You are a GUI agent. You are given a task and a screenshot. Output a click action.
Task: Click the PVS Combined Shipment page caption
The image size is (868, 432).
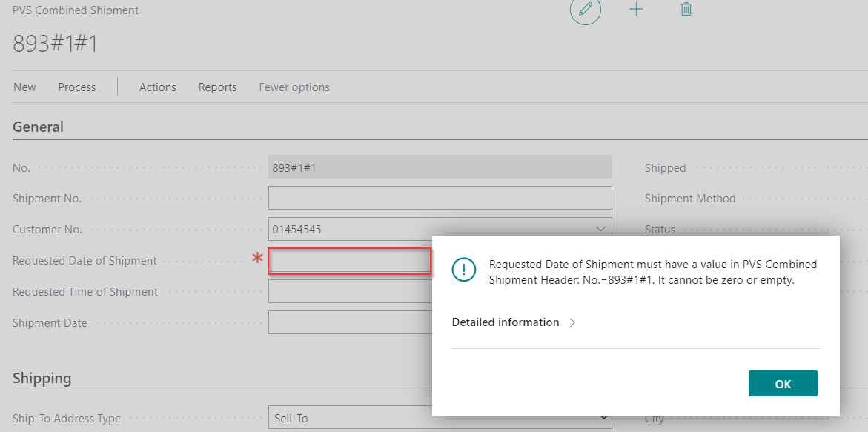pos(76,10)
